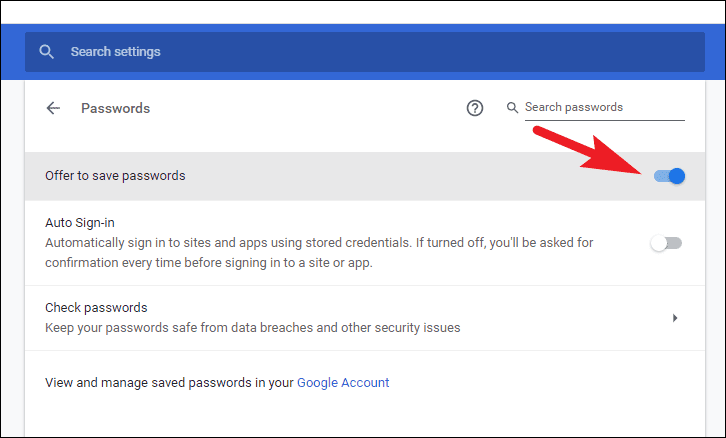The height and width of the screenshot is (438, 726).
Task: Click the Google Account link
Action: click(x=343, y=382)
